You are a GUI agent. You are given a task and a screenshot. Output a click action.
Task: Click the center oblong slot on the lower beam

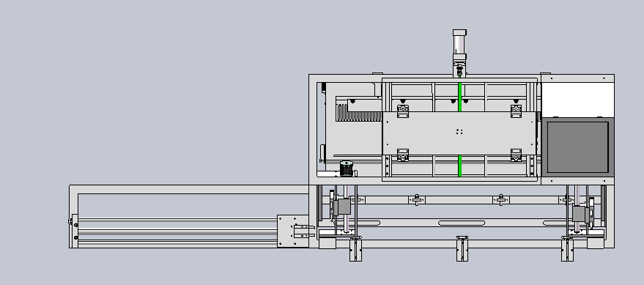(462, 223)
